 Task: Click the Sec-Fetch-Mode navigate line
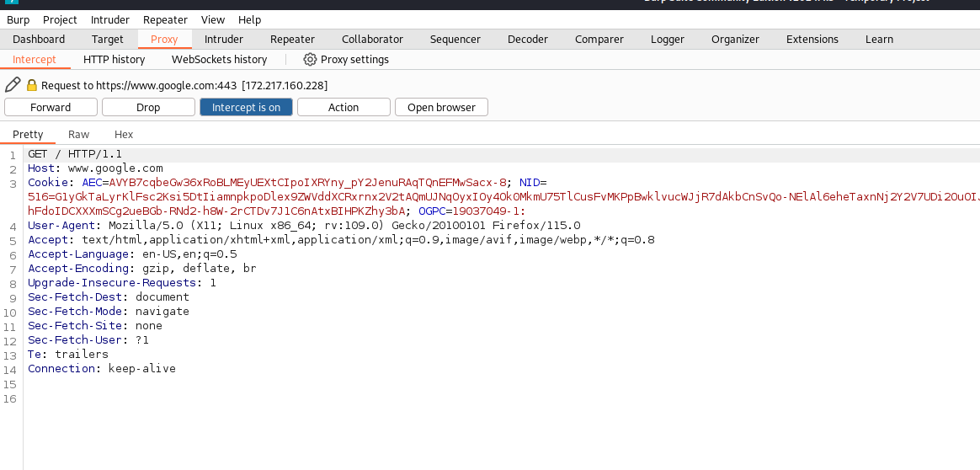[109, 312]
